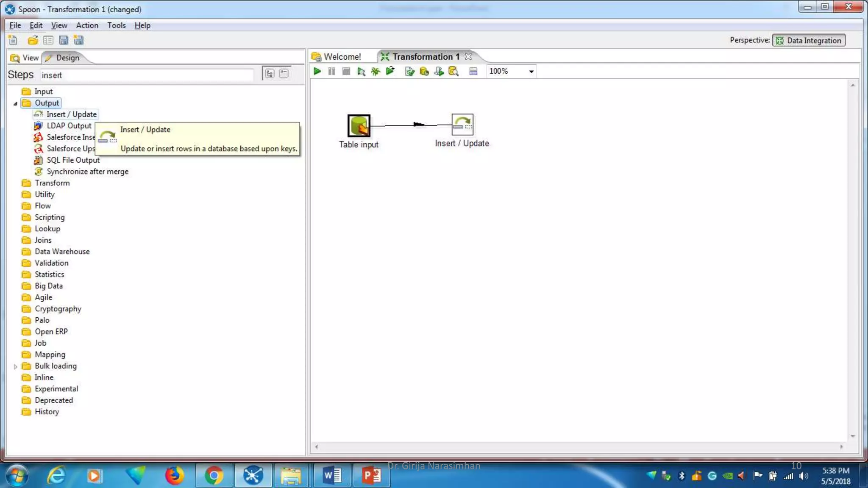
Task: Expand the Bulk loading folder
Action: click(x=16, y=366)
